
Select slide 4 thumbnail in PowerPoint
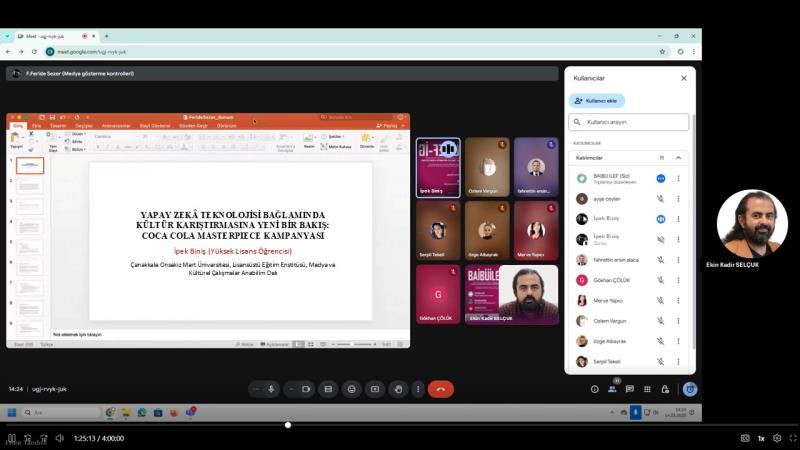(x=30, y=227)
